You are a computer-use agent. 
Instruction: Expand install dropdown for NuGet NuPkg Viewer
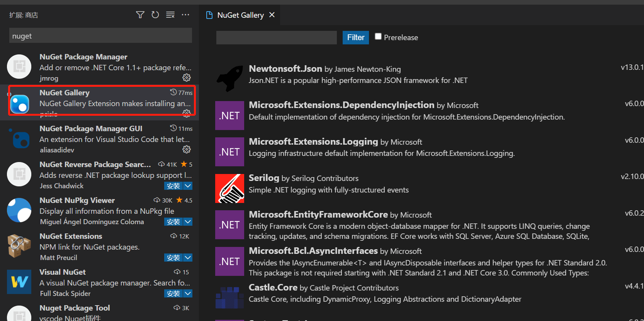188,221
